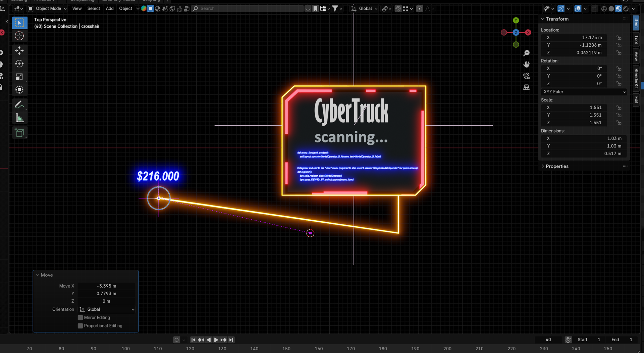The width and height of the screenshot is (644, 353).
Task: Choose the Rotate tool
Action: coord(19,64)
